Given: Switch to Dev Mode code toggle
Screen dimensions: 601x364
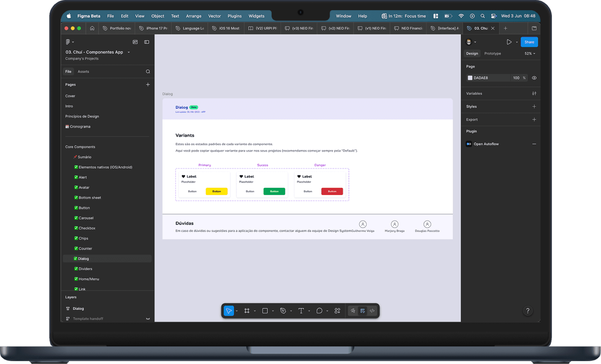Looking at the screenshot, I should pos(372,311).
